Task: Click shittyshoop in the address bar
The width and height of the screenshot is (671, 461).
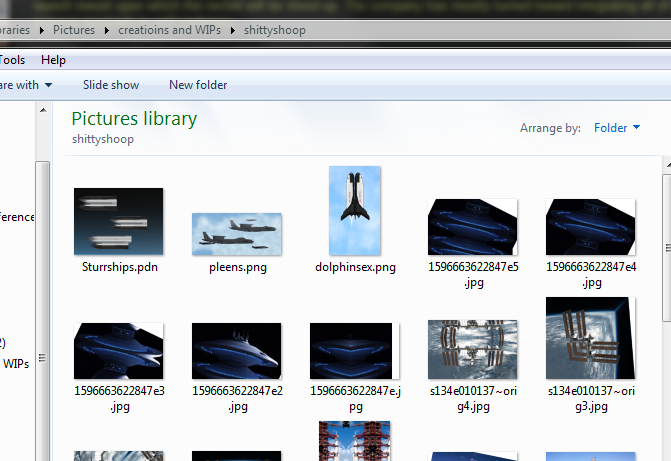Action: coord(275,30)
